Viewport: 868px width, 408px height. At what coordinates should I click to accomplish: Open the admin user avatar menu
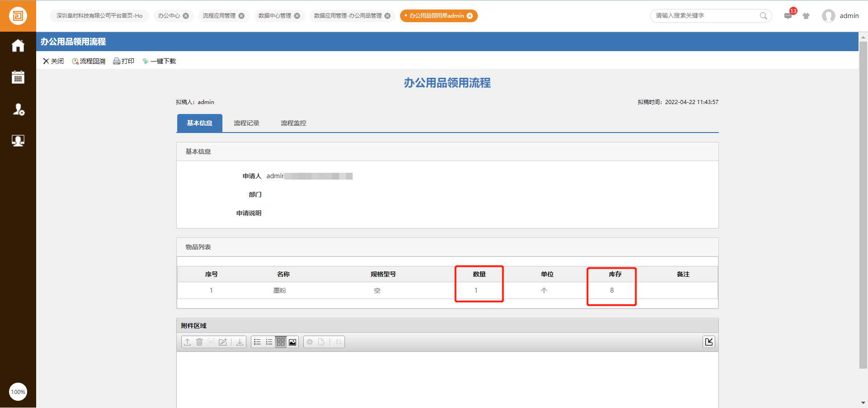(x=829, y=16)
